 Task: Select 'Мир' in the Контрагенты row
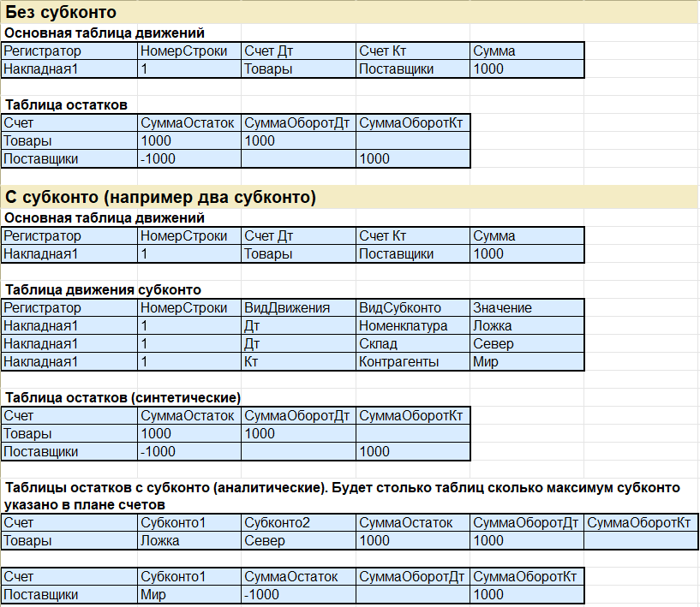(x=527, y=361)
